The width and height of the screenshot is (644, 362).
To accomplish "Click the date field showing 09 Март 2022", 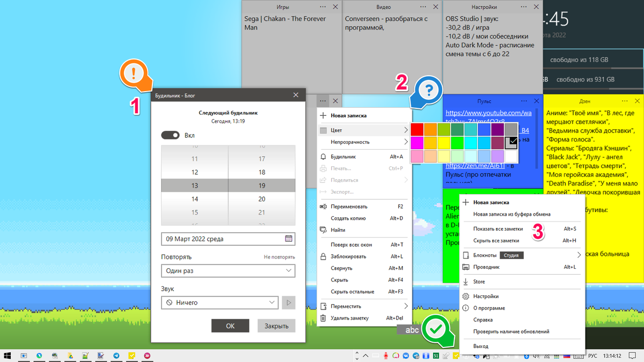I will pos(228,239).
